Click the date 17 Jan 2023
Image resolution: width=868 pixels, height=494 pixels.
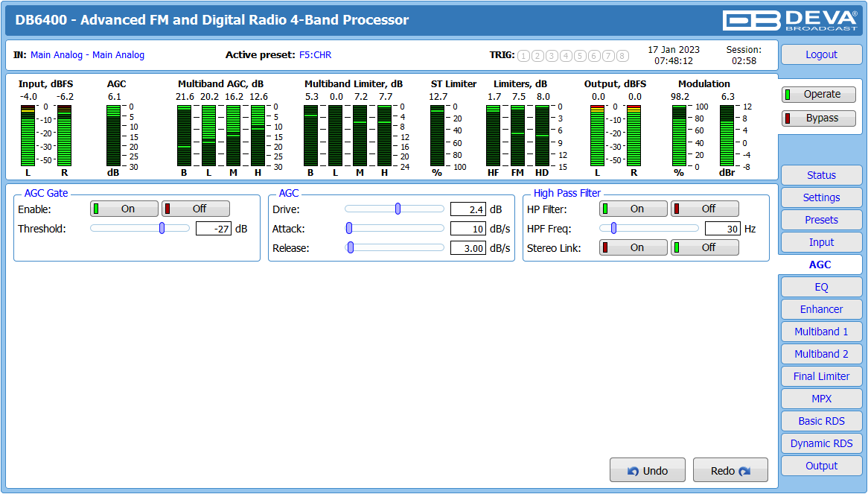tap(674, 50)
